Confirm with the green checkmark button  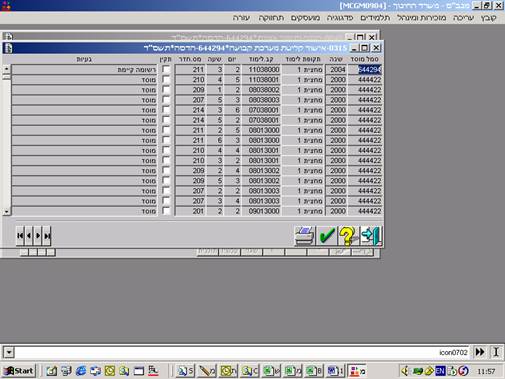(x=327, y=236)
